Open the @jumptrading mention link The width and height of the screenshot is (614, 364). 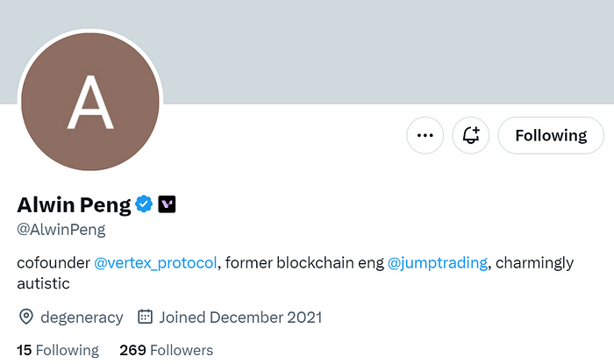tap(437, 262)
